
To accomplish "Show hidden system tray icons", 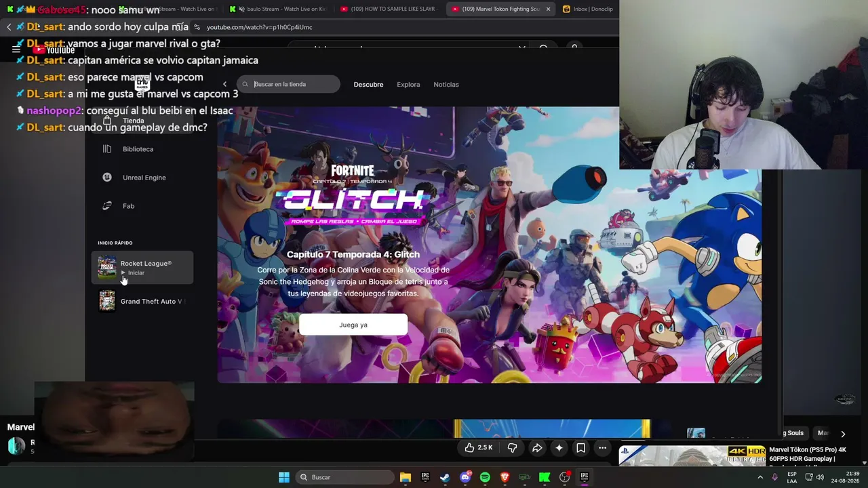I will (x=759, y=477).
